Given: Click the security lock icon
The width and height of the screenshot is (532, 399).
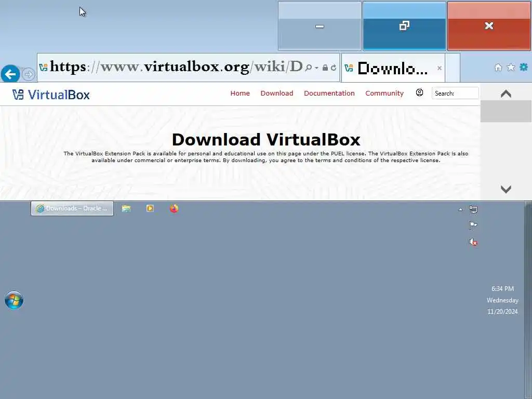Looking at the screenshot, I should pos(325,68).
